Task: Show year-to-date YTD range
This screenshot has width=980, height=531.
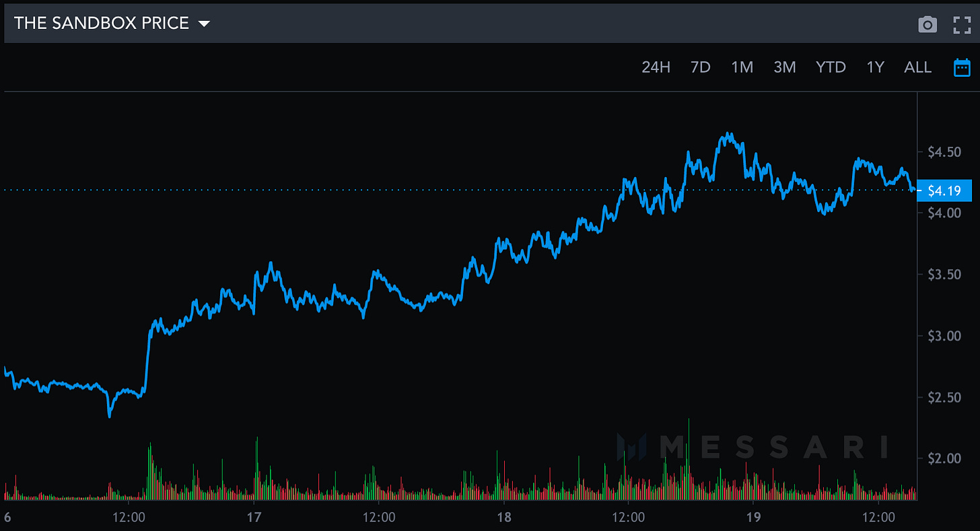Action: pyautogui.click(x=831, y=67)
